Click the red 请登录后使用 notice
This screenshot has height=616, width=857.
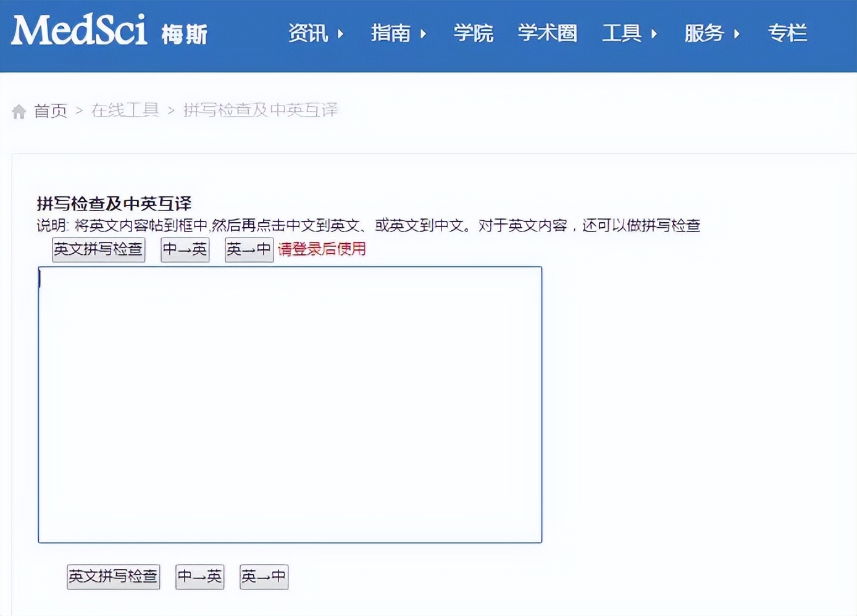pos(322,249)
